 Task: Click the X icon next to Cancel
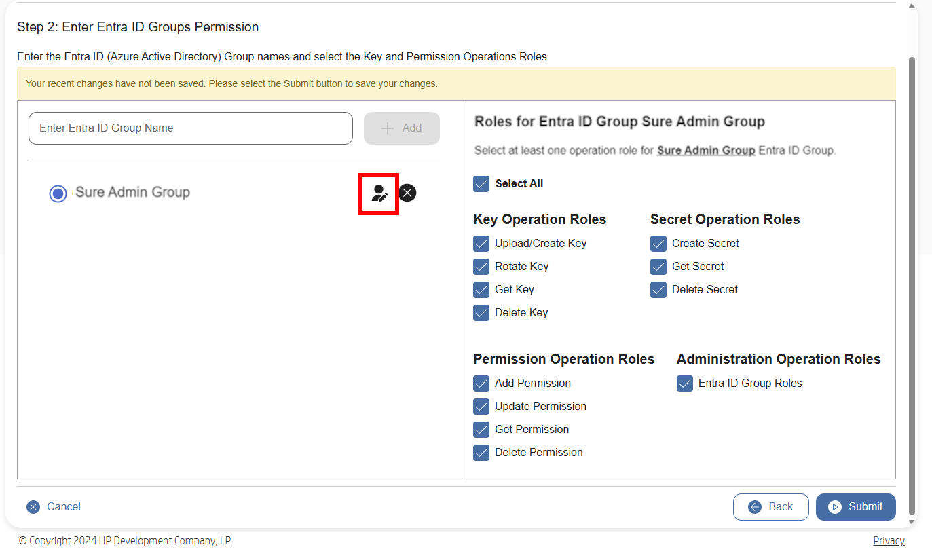[33, 506]
